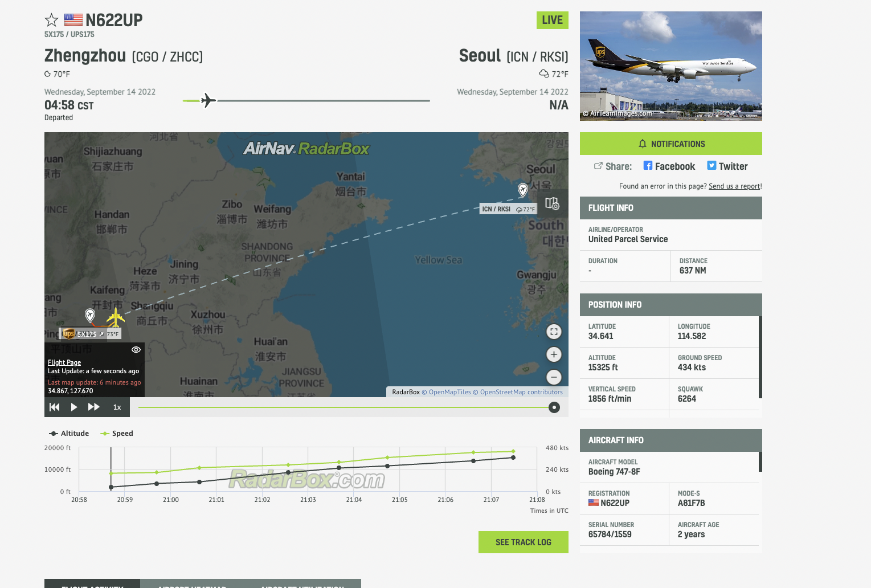This screenshot has width=871, height=588.
Task: Click the 'Zhengzhou (CGO / ZHCC)' origin heading
Action: point(124,56)
